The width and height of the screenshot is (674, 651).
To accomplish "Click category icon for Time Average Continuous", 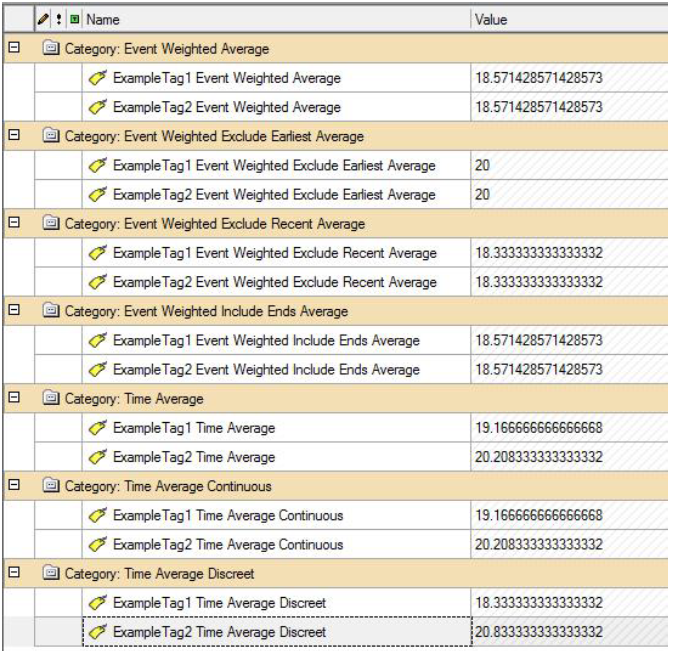I will click(51, 485).
